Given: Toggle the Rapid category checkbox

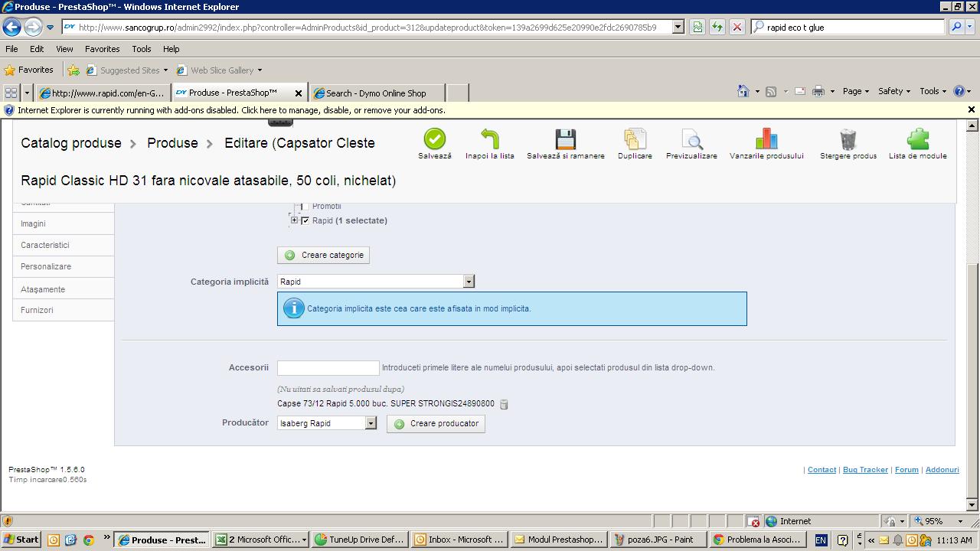Looking at the screenshot, I should pyautogui.click(x=305, y=220).
